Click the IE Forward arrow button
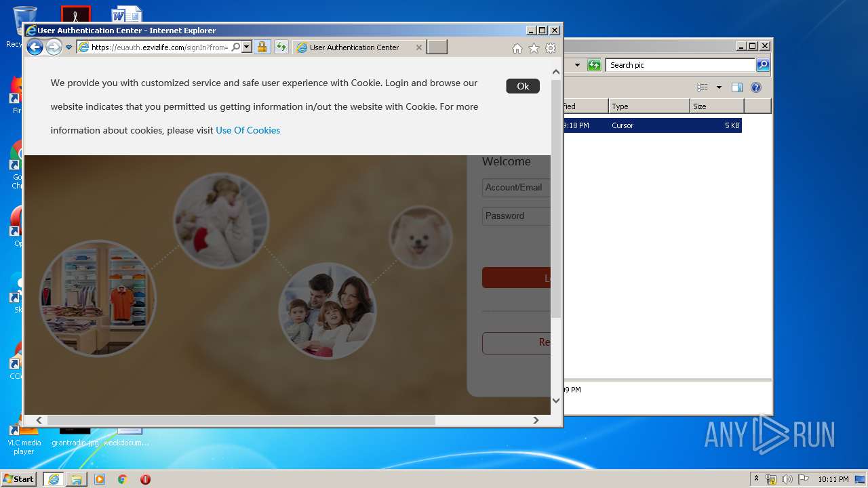Viewport: 868px width, 488px height. [x=54, y=47]
